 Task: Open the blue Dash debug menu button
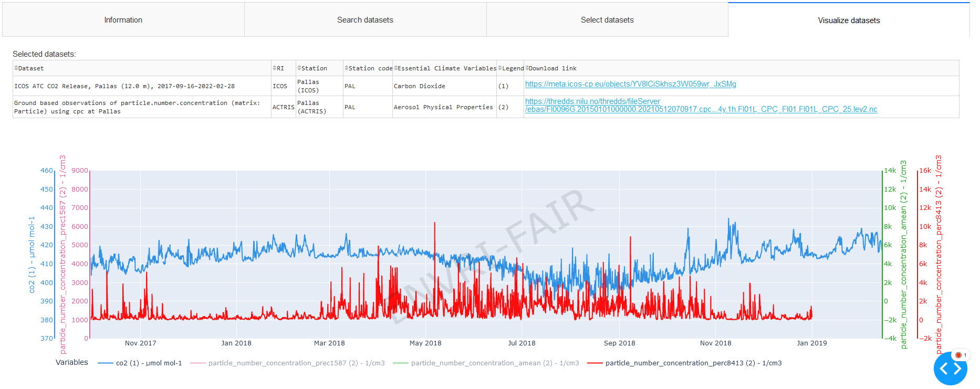(x=950, y=369)
